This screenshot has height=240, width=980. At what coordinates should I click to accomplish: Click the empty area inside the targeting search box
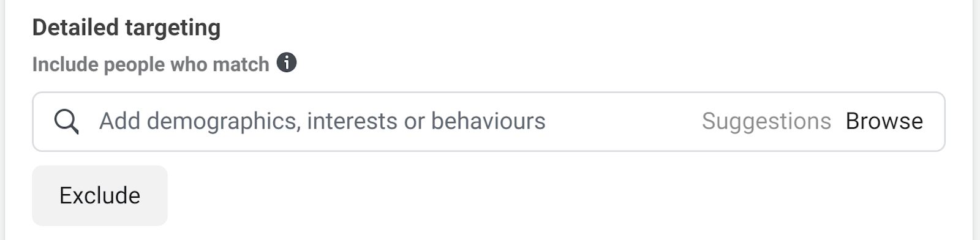click(x=624, y=122)
